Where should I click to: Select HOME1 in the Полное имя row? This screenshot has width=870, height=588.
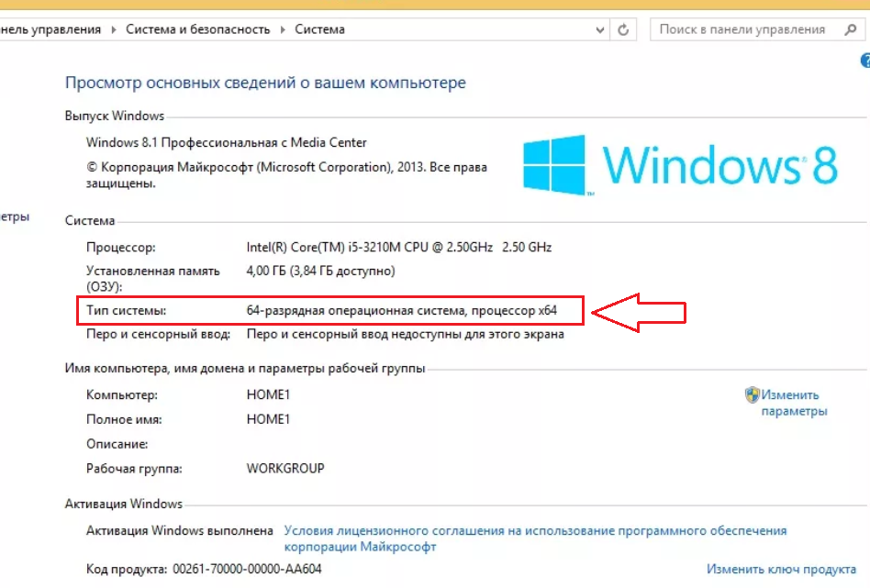[268, 419]
